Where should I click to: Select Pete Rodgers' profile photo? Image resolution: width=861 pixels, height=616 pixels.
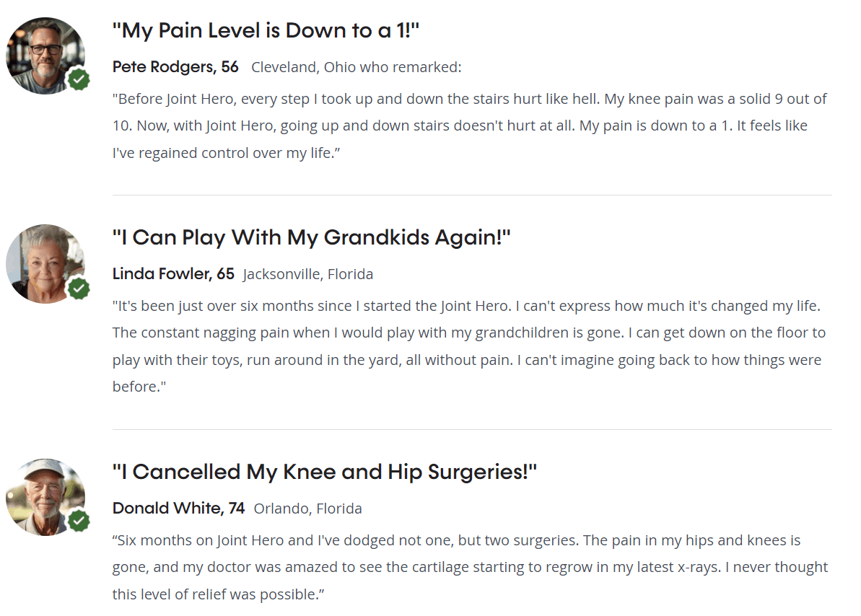point(45,56)
